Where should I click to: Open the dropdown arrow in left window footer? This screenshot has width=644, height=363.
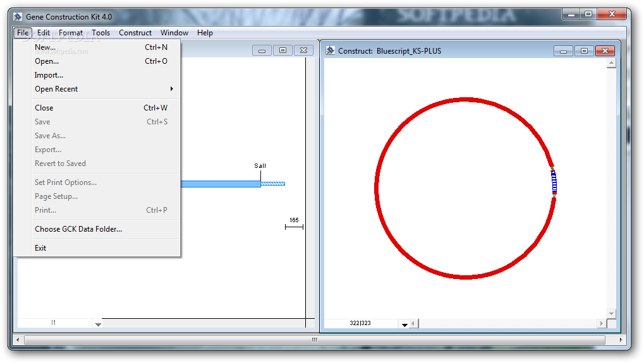pos(98,324)
